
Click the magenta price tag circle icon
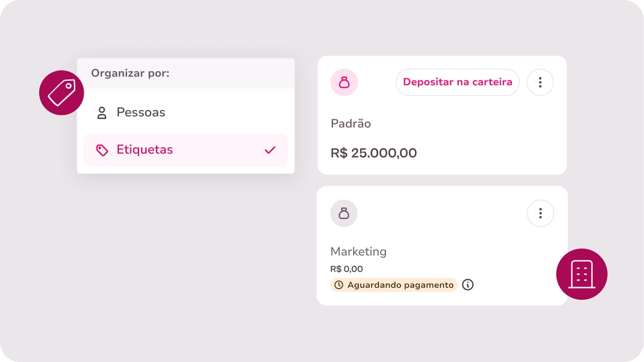coord(62,93)
